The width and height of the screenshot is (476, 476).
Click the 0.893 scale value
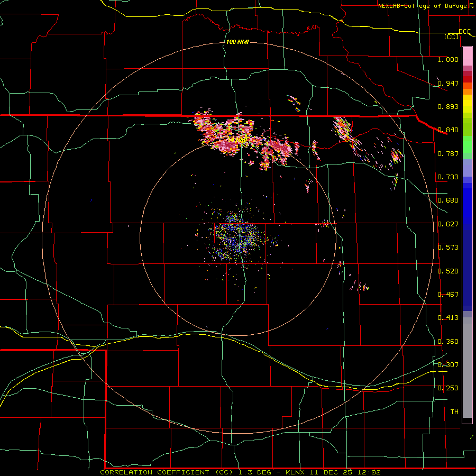click(448, 106)
